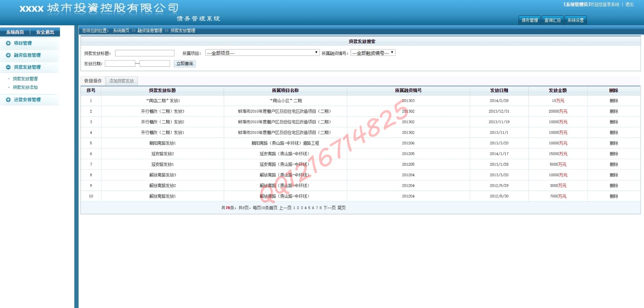This screenshot has height=308, width=644.
Task: Focus the 贷款发放标题 text field
Action: [x=144, y=53]
